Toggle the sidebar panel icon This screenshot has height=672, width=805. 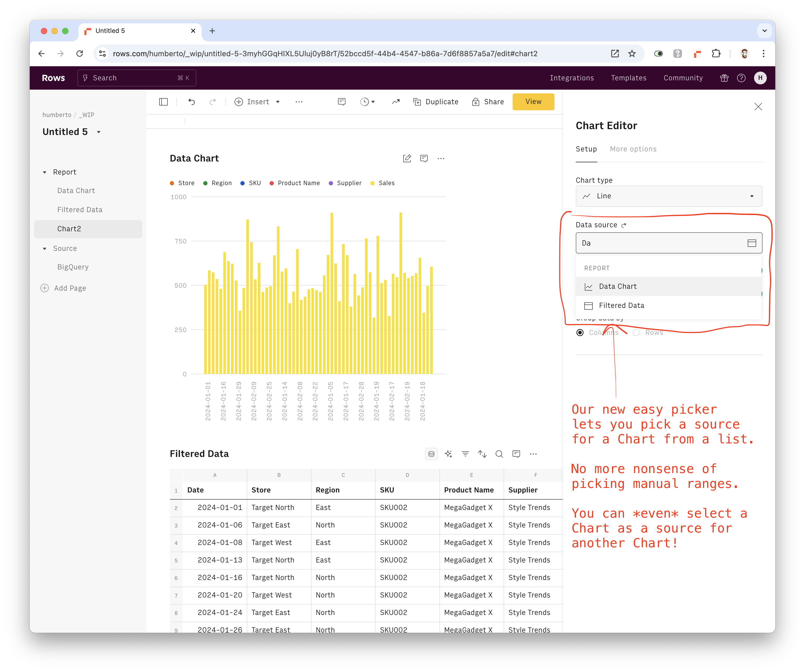coord(163,102)
